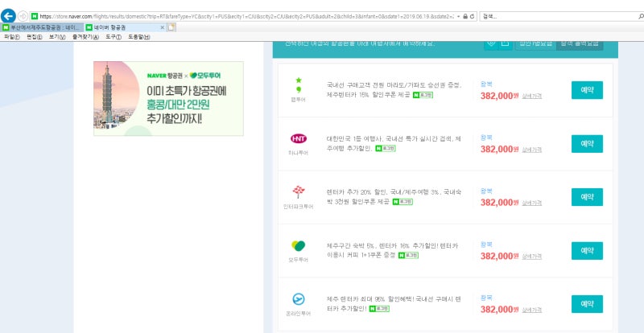Click the magnifier icon in search box

pyautogui.click(x=641, y=16)
